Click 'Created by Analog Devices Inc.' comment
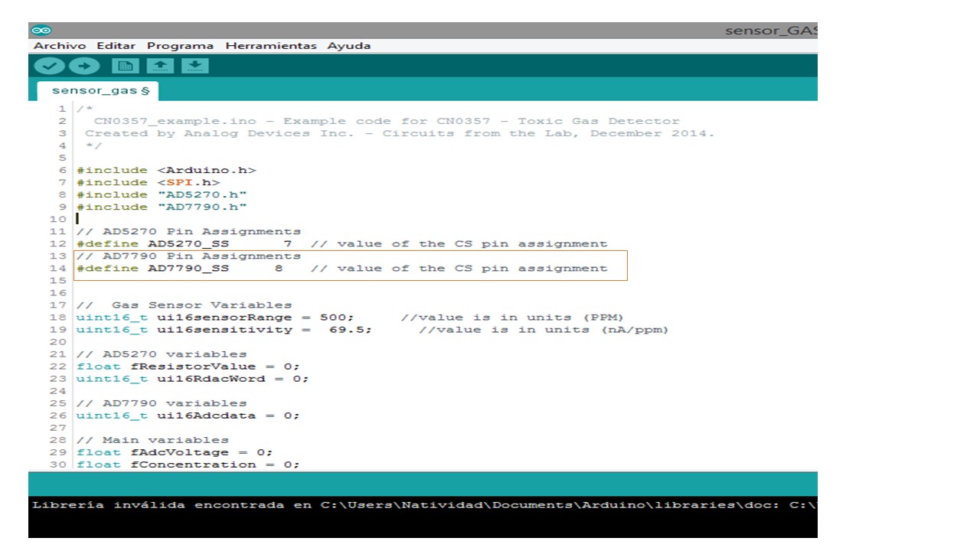 click(x=399, y=134)
